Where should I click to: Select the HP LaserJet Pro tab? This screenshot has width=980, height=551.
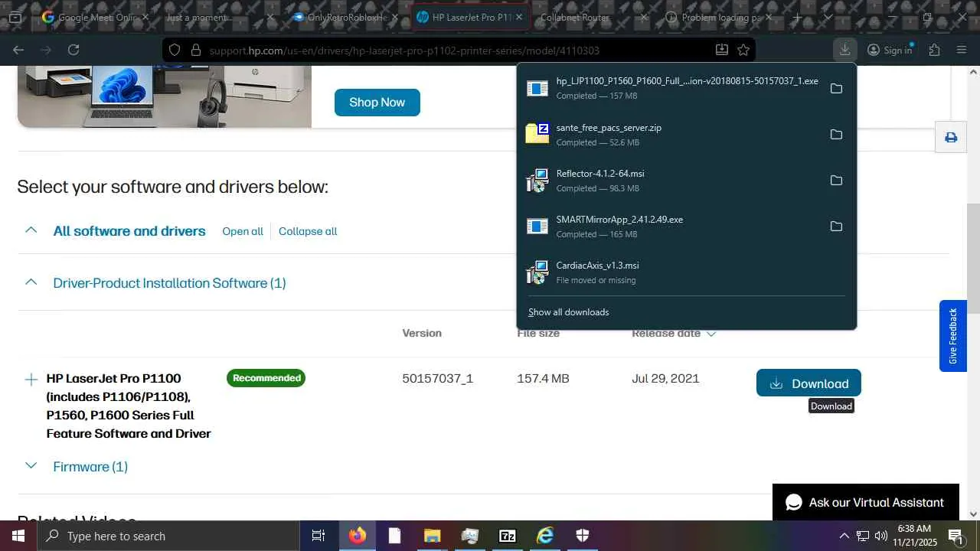469,17
